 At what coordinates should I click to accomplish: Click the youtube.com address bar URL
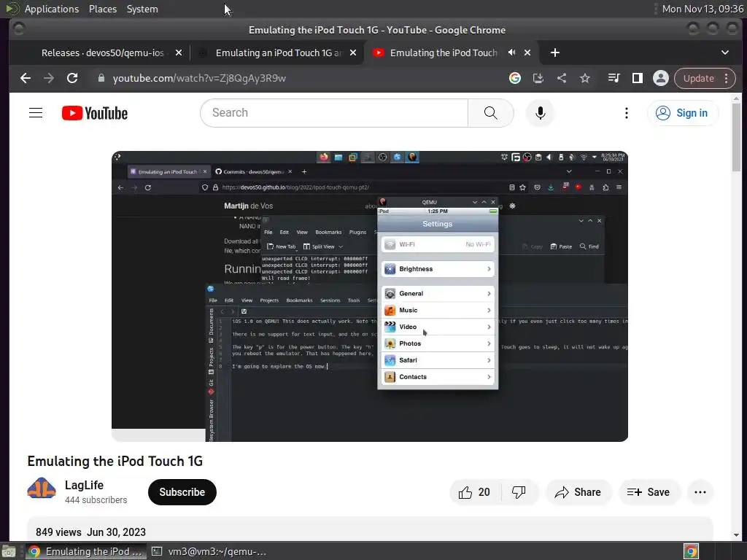(x=199, y=78)
